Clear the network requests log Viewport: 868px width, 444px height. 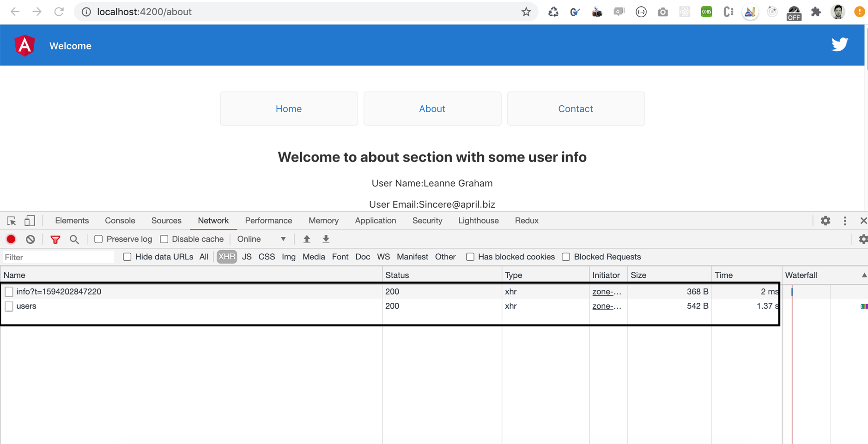[30, 239]
